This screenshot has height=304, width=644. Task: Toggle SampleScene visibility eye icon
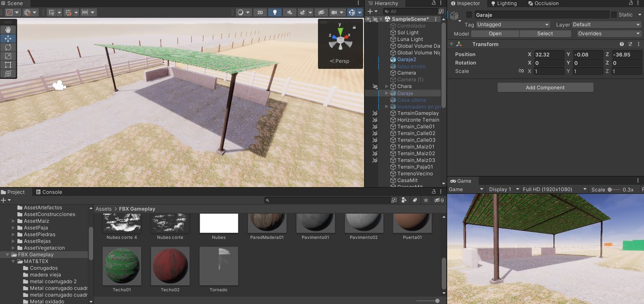(x=368, y=19)
